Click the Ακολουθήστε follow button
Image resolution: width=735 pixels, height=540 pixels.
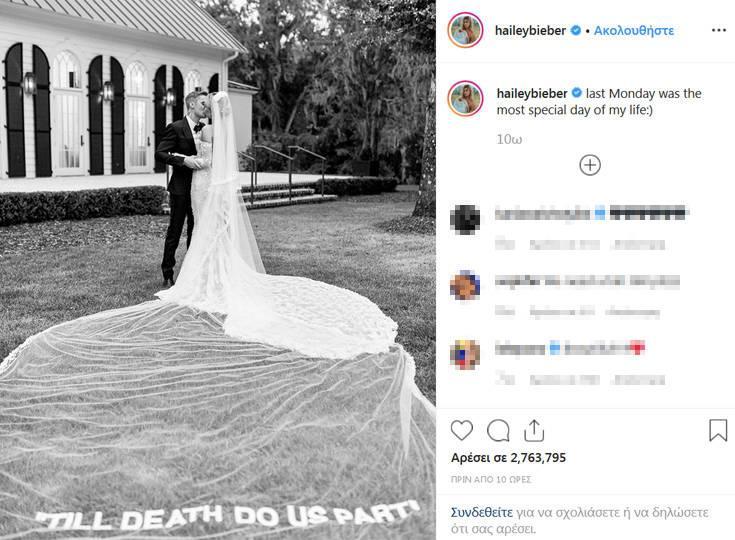click(634, 30)
